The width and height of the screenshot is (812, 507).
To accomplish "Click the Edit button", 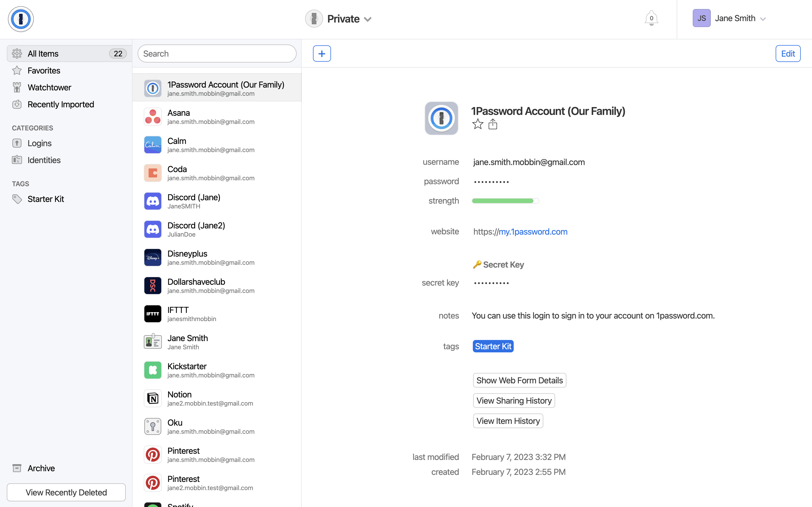I will click(x=787, y=54).
